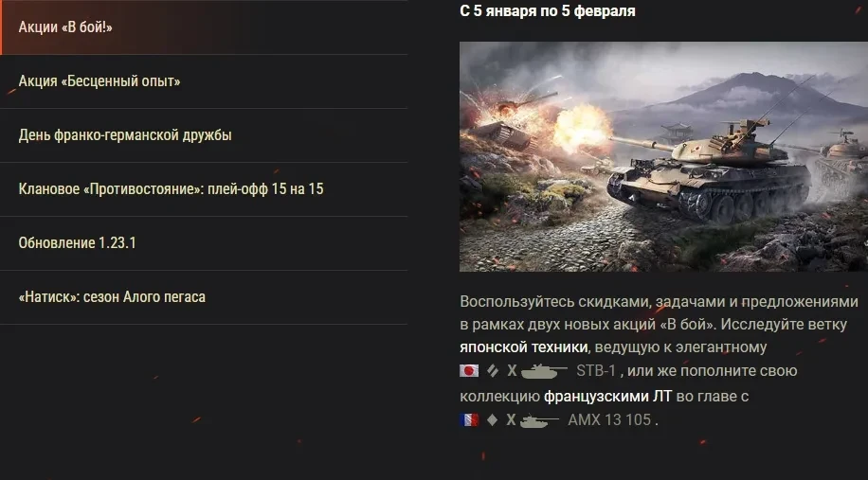Click the AMX 13 105 vehicle name link
The image size is (868, 480).
pos(609,420)
